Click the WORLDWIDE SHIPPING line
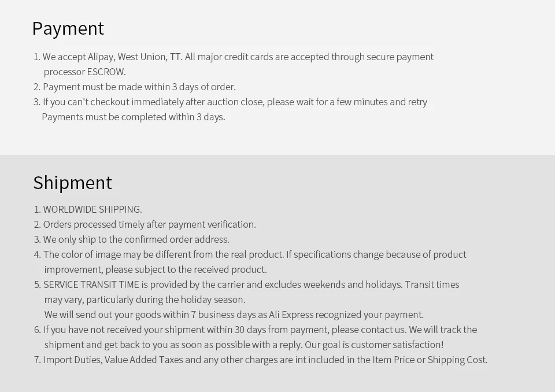This screenshot has width=555, height=392. [x=88, y=210]
